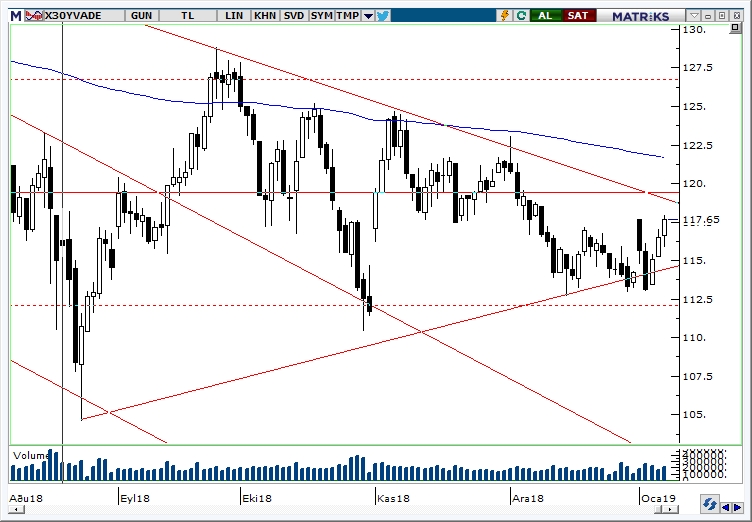Image resolution: width=752 pixels, height=522 pixels.
Task: Open the KHN menu item
Action: click(265, 16)
